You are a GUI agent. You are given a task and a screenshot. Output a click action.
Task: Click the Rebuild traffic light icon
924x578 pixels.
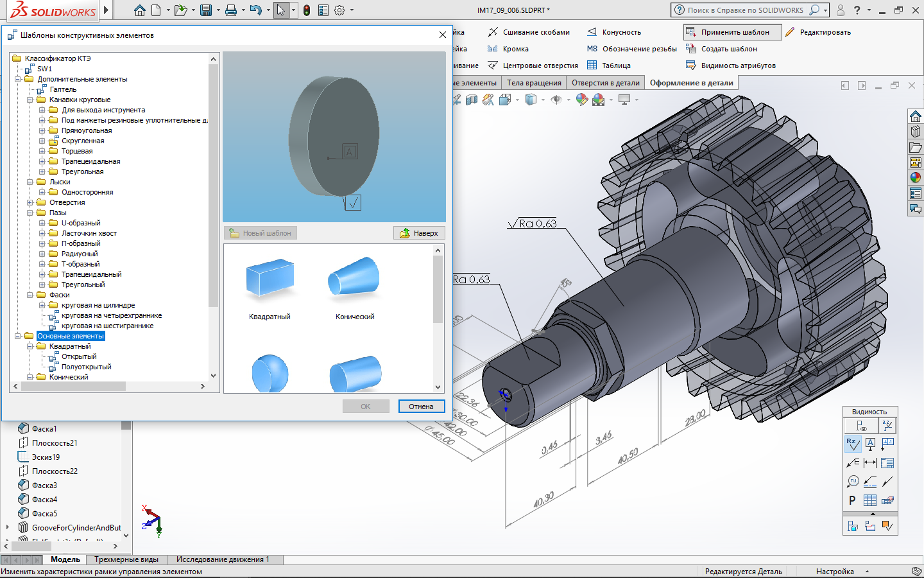pyautogui.click(x=307, y=10)
